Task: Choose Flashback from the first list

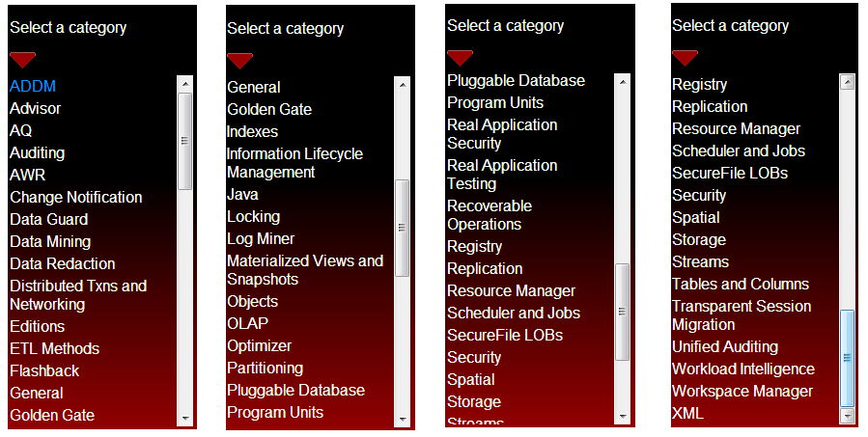Action: click(x=44, y=370)
